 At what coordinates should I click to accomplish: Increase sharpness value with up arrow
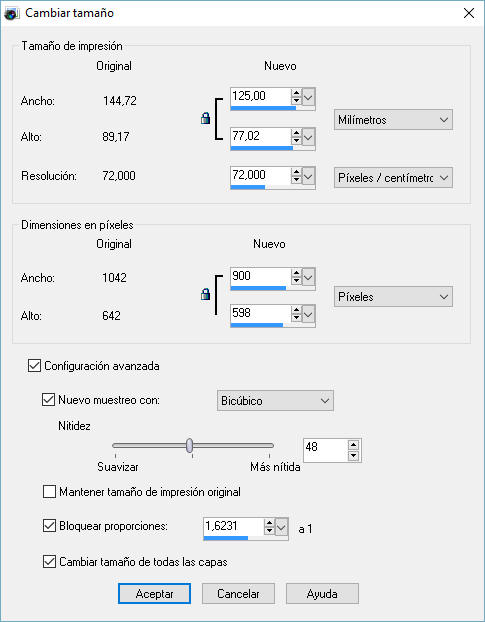click(353, 445)
